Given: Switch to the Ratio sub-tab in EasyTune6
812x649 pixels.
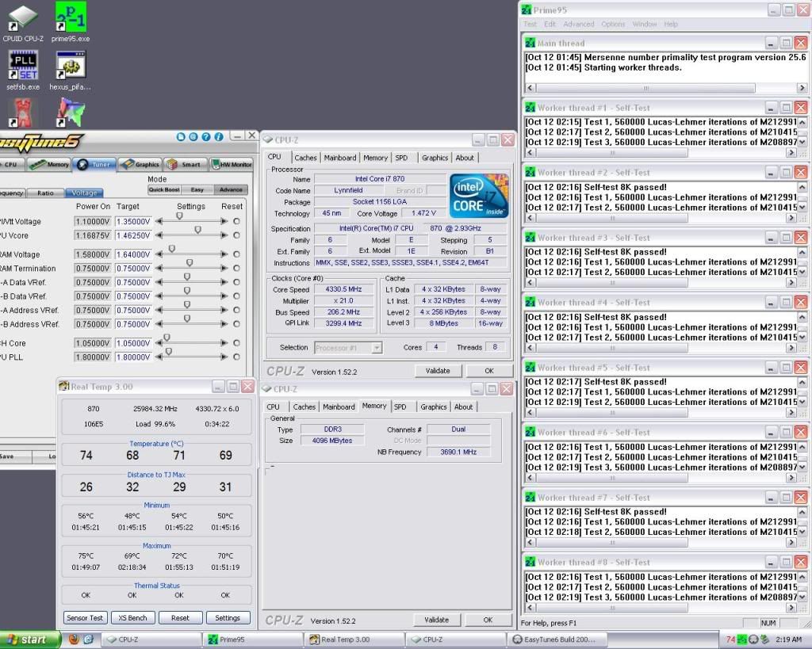Looking at the screenshot, I should click(x=45, y=193).
